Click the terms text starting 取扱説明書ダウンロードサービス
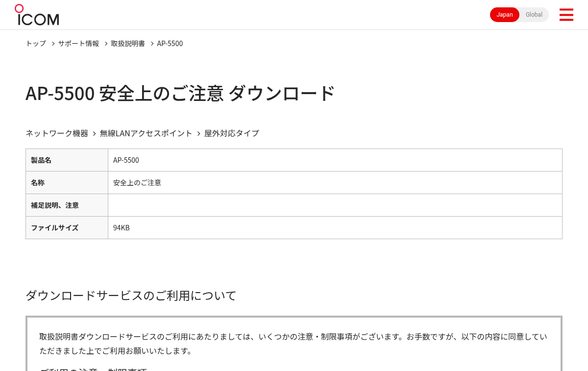The width and height of the screenshot is (588, 371). (293, 344)
